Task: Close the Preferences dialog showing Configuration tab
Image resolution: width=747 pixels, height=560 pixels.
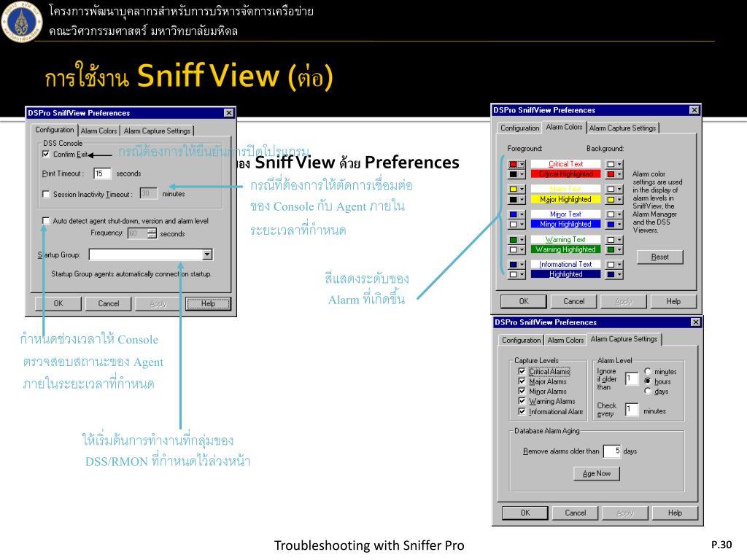Action: [x=228, y=113]
